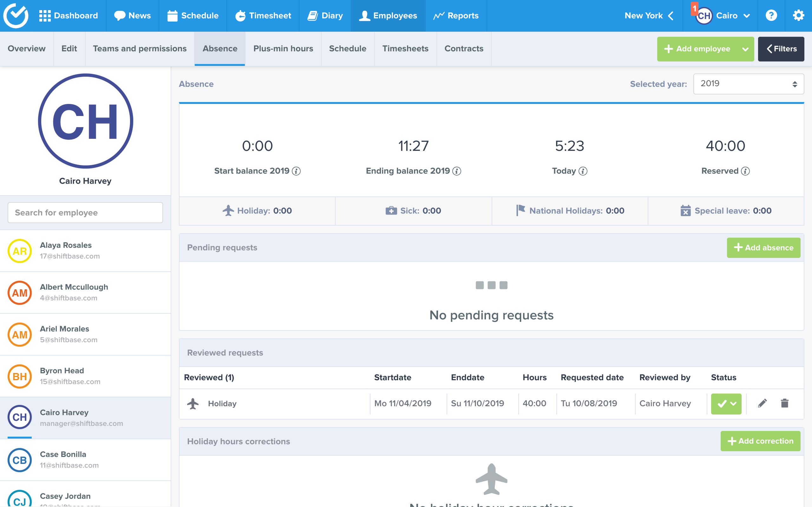Open settings gear icon
The width and height of the screenshot is (812, 507).
point(798,16)
